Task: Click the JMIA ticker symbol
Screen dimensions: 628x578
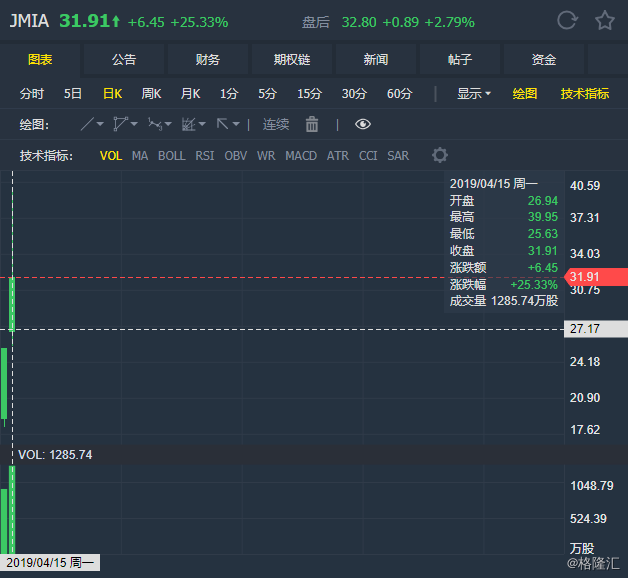Action: click(x=29, y=21)
